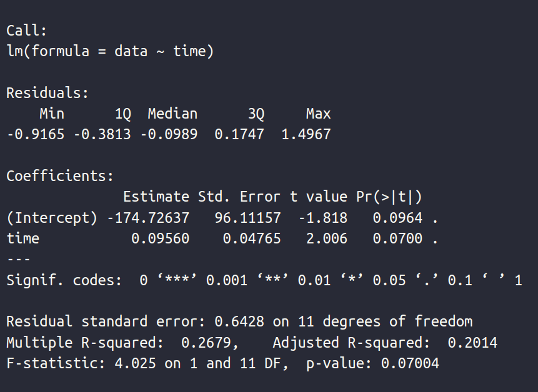Click the Coefficients heading
The height and width of the screenshot is (392, 538).
60,176
